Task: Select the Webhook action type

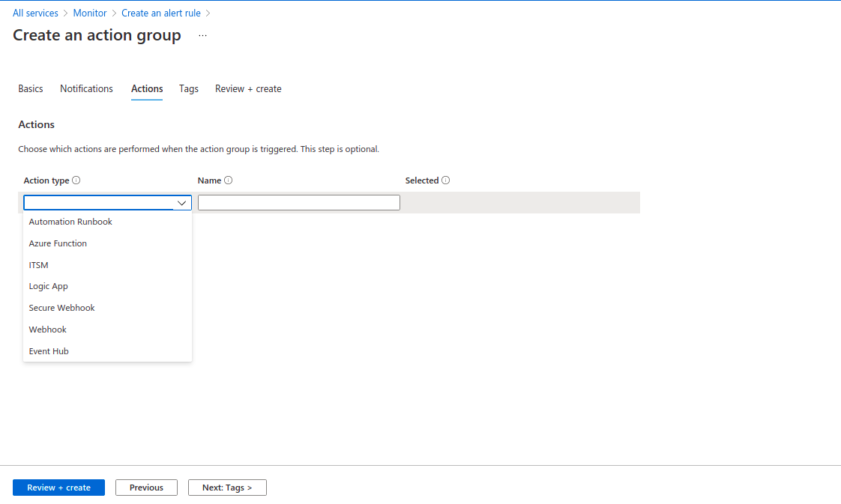Action: click(107, 330)
